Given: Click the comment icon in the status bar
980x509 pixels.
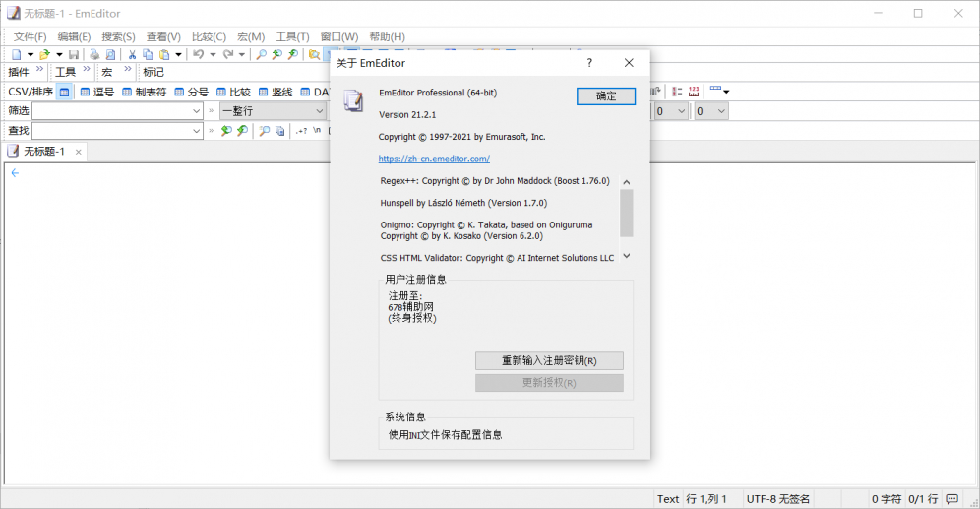Looking at the screenshot, I should [x=951, y=498].
